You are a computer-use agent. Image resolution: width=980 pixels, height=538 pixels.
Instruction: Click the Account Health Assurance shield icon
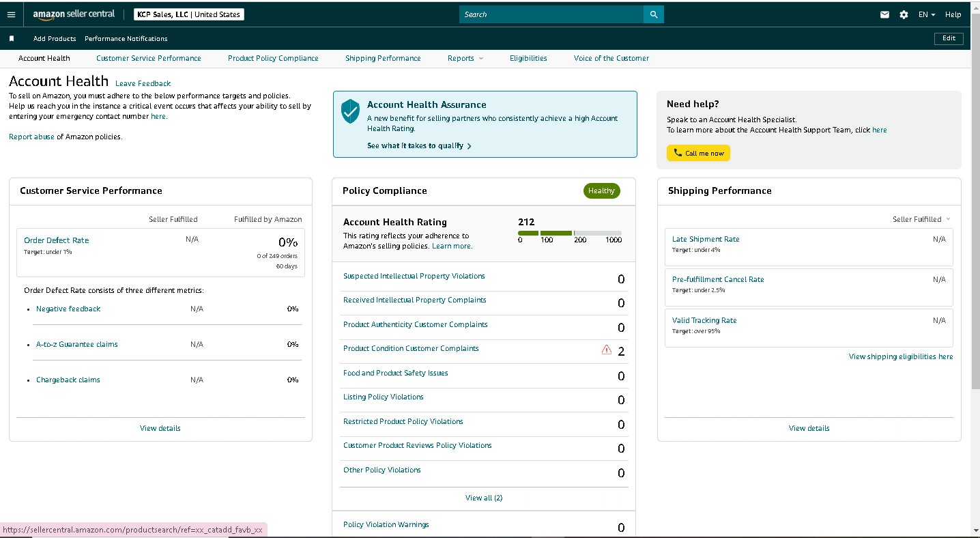(350, 111)
